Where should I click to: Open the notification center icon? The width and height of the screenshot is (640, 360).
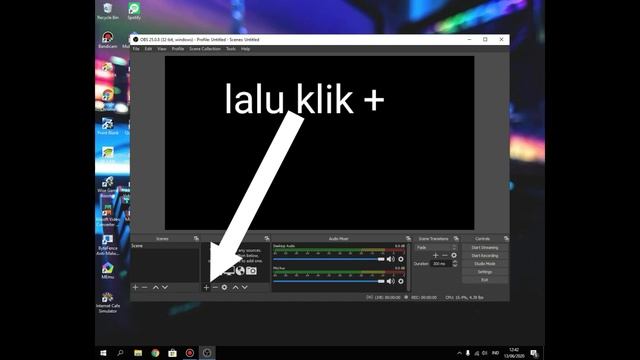534,353
